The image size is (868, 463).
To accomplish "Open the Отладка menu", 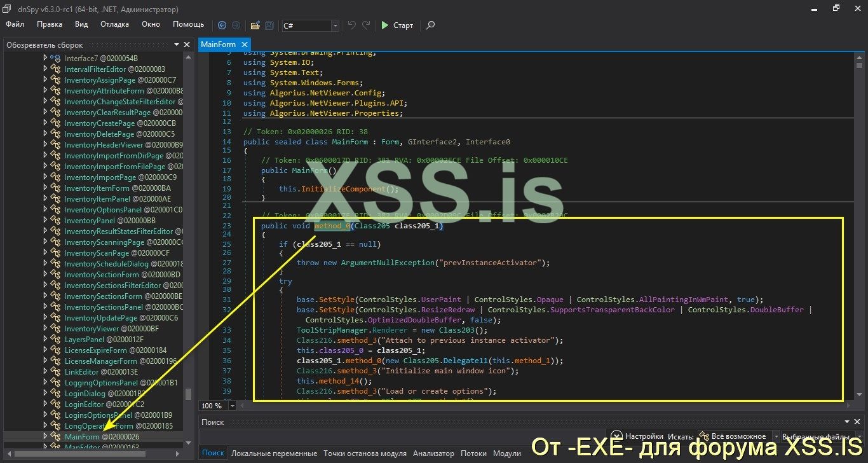I will click(x=114, y=24).
